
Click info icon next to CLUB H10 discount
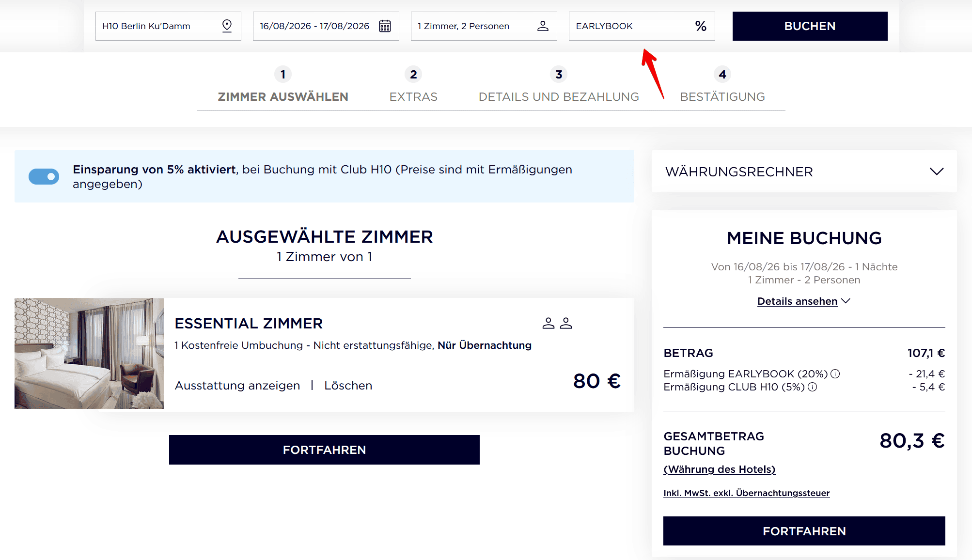pos(813,387)
